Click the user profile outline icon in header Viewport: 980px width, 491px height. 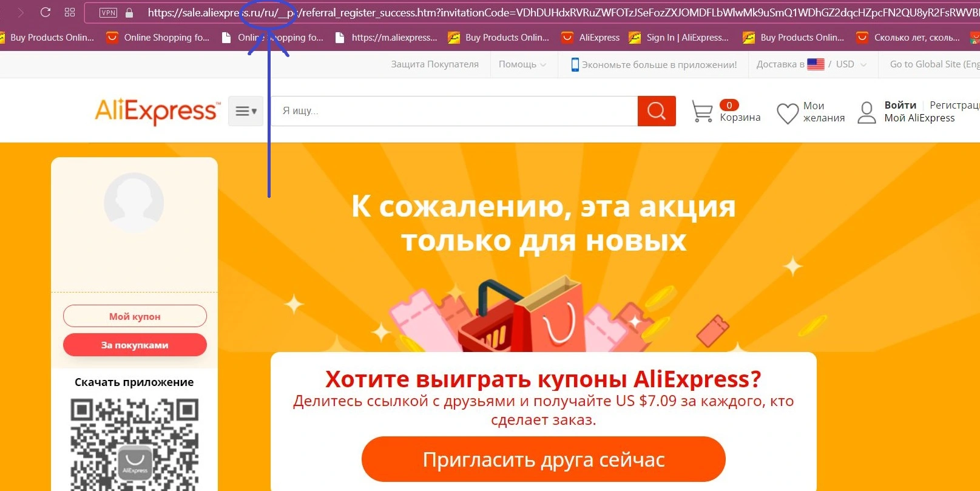tap(867, 112)
